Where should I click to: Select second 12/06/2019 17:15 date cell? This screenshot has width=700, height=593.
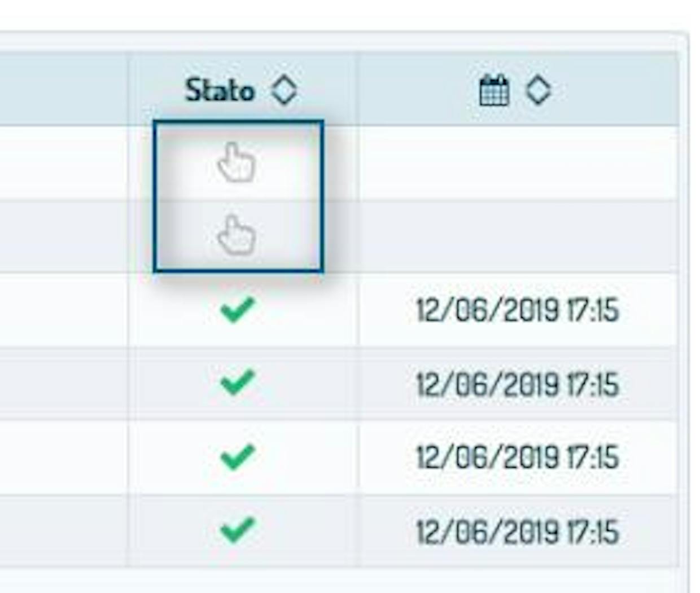tap(518, 384)
